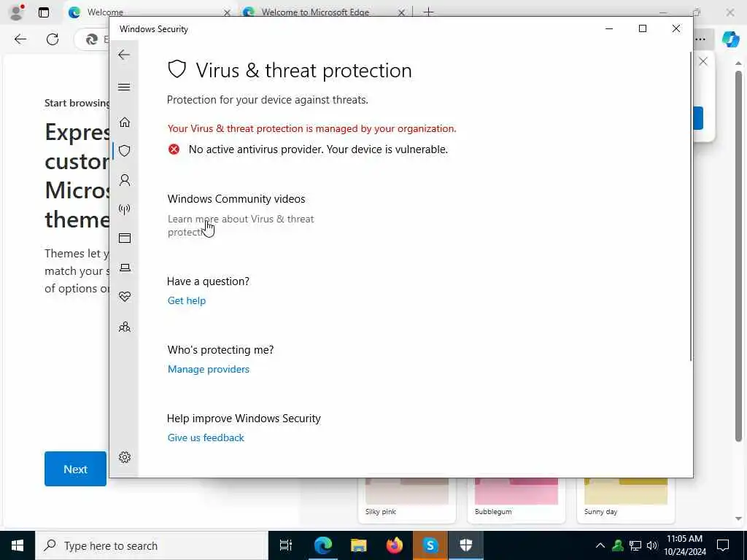Image resolution: width=747 pixels, height=560 pixels.
Task: Open Device performance & health heart icon
Action: click(124, 297)
